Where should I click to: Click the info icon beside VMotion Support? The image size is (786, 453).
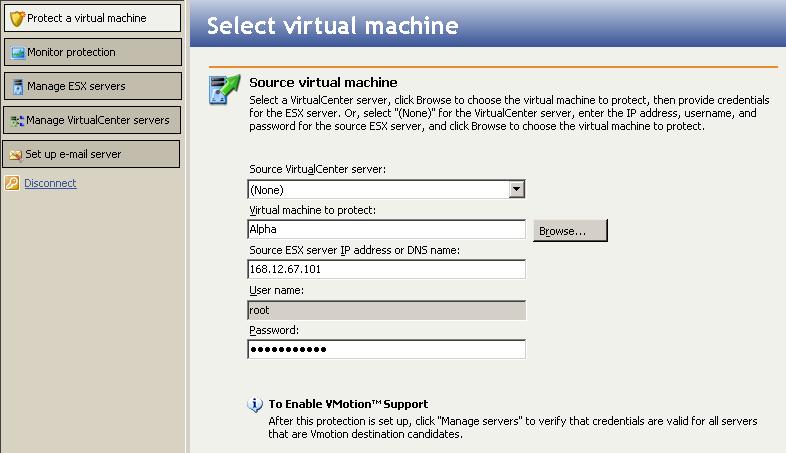pos(254,405)
